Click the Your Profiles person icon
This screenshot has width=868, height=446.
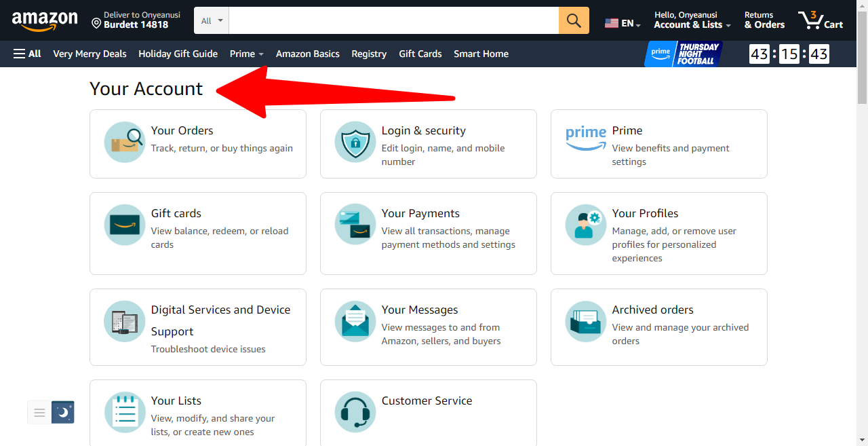point(586,225)
